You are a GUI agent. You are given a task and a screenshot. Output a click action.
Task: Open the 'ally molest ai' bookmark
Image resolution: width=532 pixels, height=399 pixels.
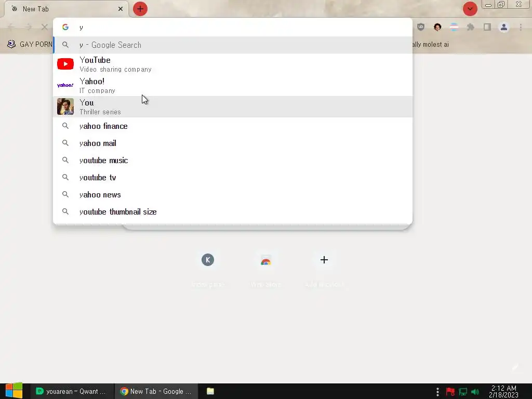(430, 45)
